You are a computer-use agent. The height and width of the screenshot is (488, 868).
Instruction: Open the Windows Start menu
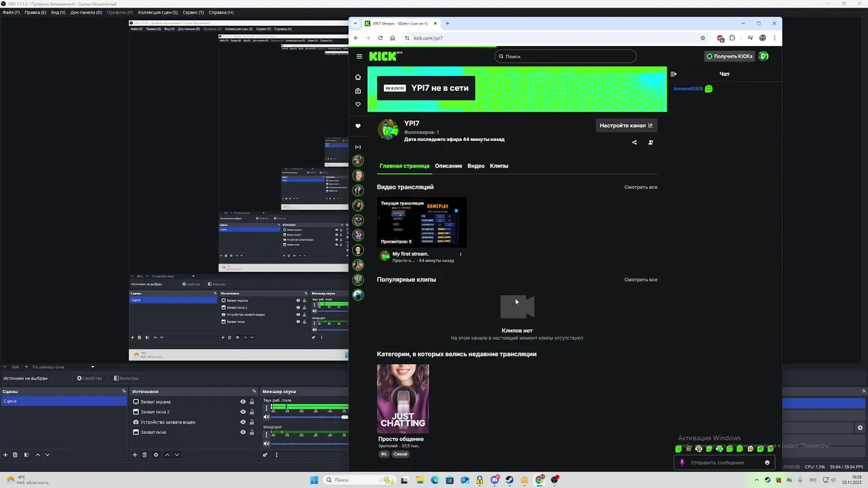[x=314, y=480]
